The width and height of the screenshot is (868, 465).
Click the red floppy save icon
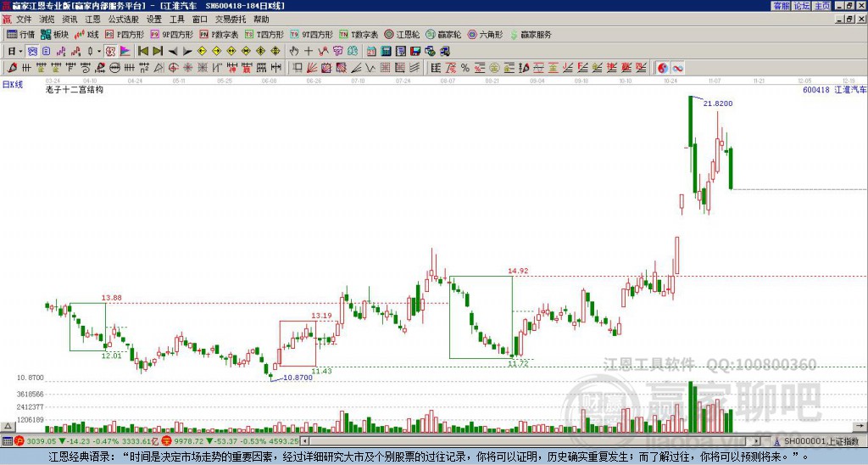point(415,51)
